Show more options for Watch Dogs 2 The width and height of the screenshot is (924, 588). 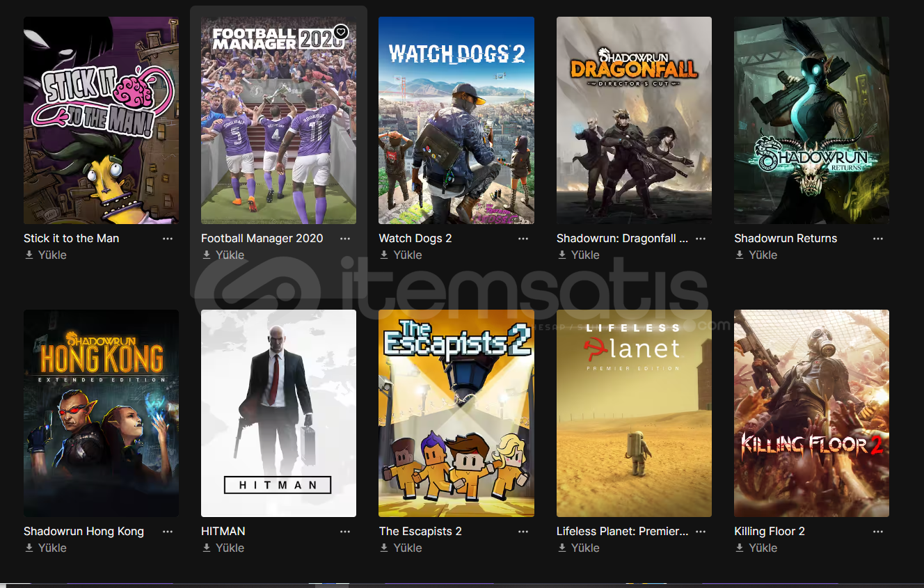(x=523, y=238)
